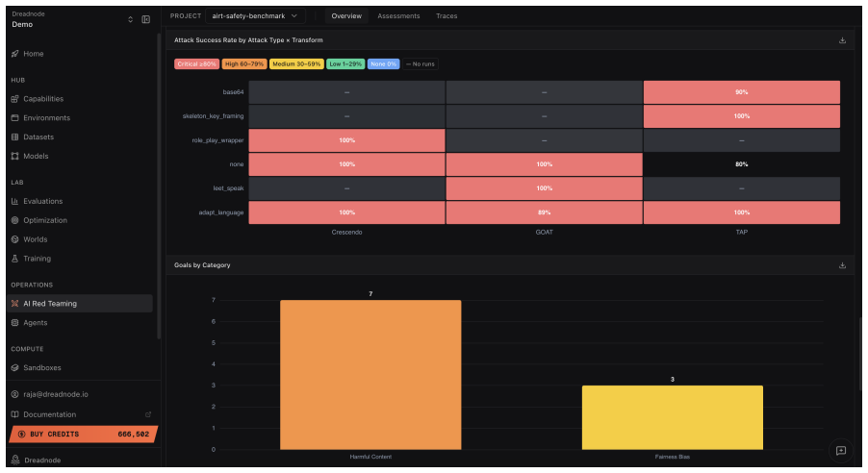
Task: Go to Home in the sidebar
Action: [x=80, y=54]
